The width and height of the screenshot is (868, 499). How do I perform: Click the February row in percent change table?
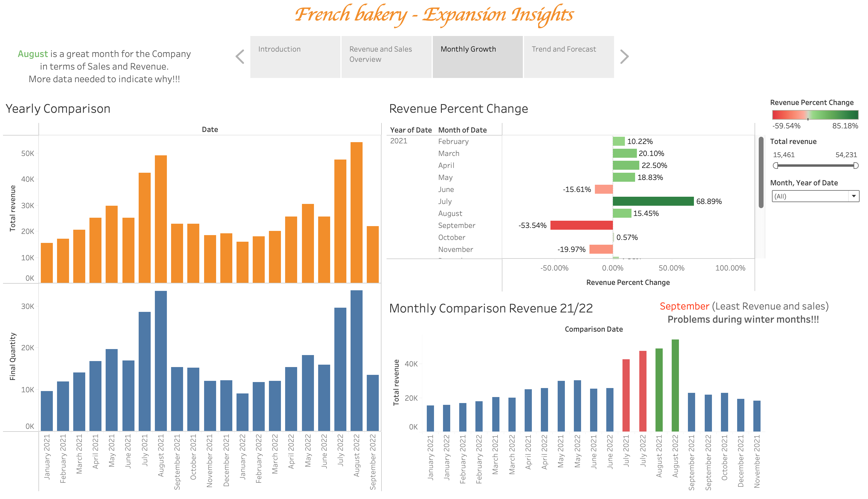pos(453,141)
